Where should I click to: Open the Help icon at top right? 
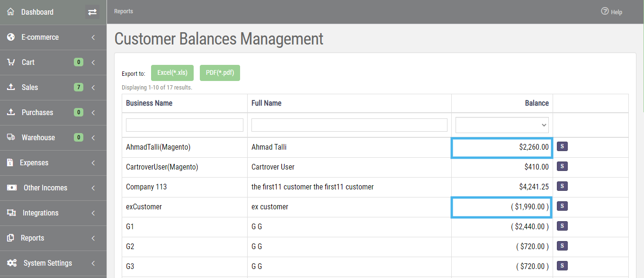[x=605, y=11]
